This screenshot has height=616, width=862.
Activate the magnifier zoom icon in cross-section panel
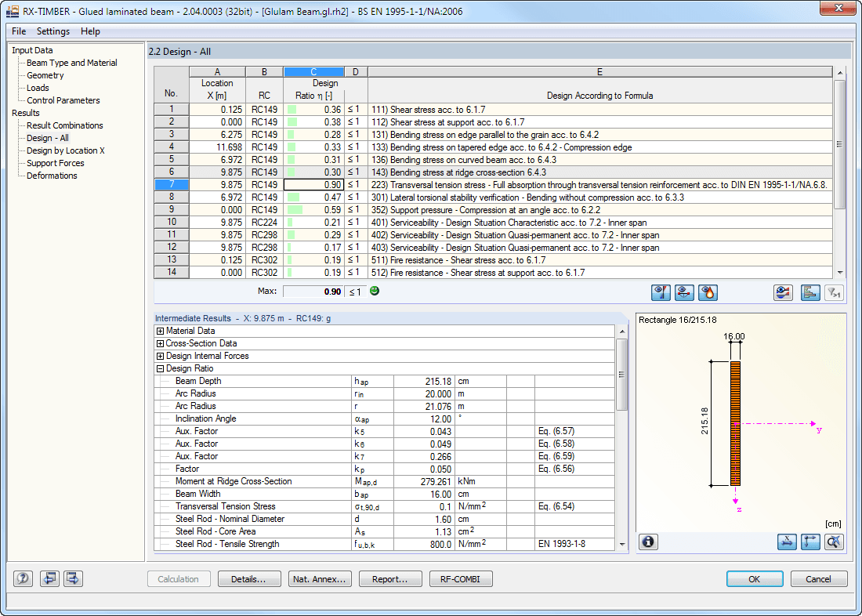coord(834,541)
